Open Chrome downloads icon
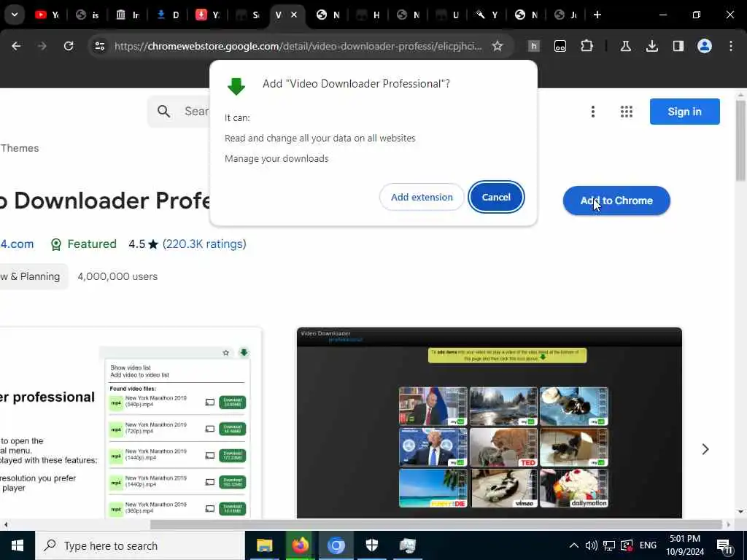Image resolution: width=747 pixels, height=560 pixels. pos(651,46)
